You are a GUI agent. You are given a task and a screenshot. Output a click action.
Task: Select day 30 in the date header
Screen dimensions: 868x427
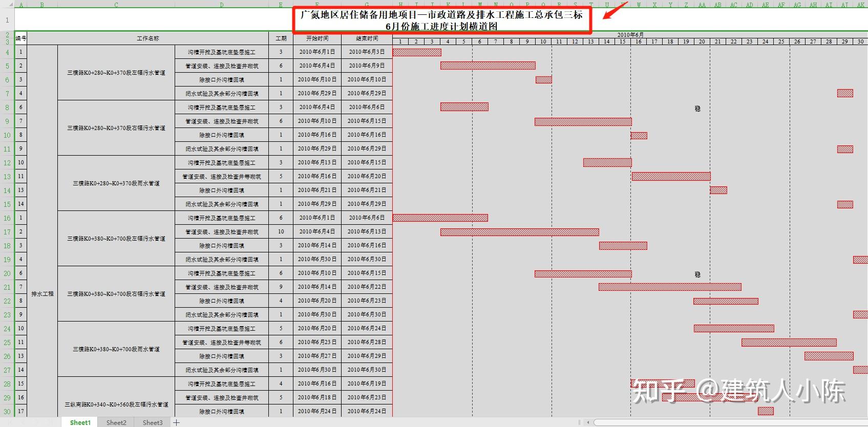(860, 41)
